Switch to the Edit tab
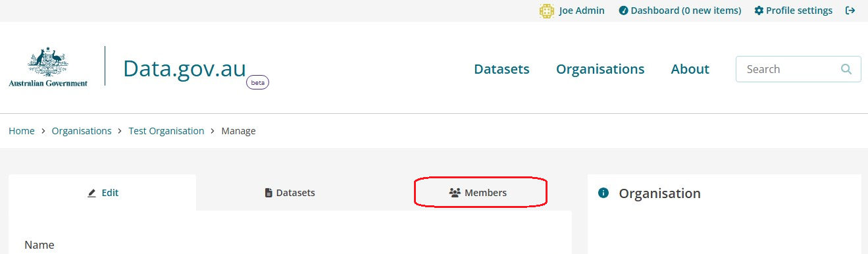 (x=103, y=193)
